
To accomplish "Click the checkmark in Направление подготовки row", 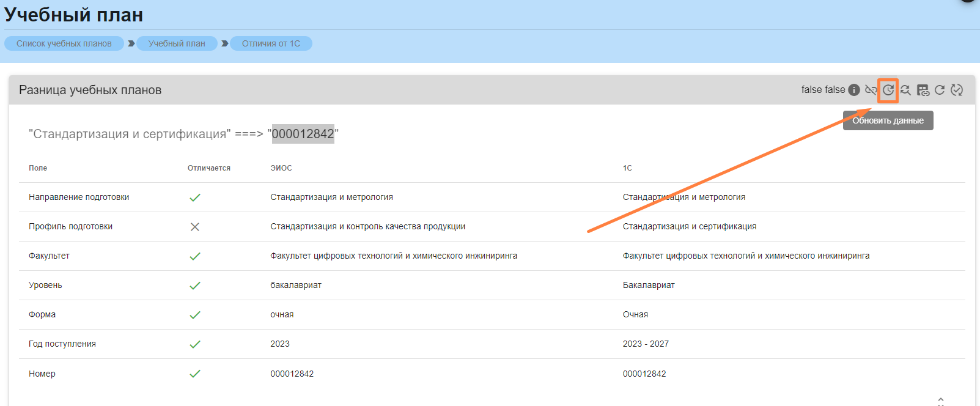I will pyautogui.click(x=195, y=197).
